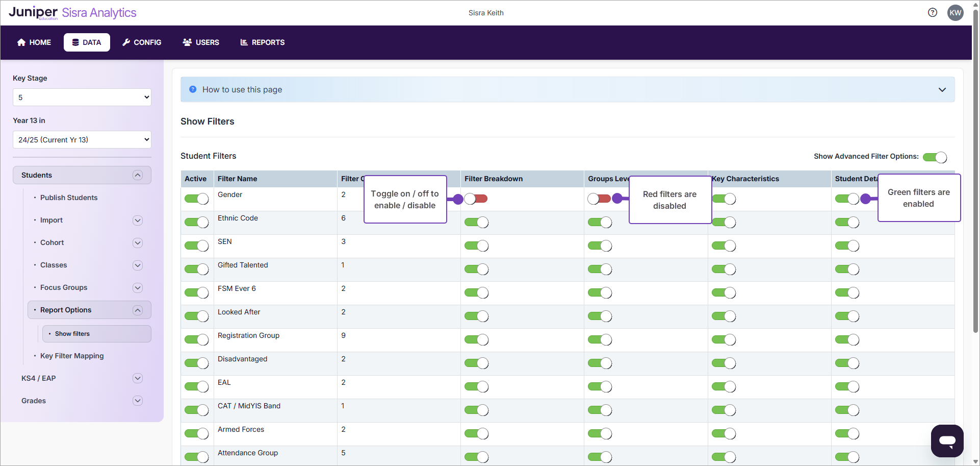Viewport: 980px width, 466px height.
Task: Open the chat support widget
Action: [x=947, y=440]
